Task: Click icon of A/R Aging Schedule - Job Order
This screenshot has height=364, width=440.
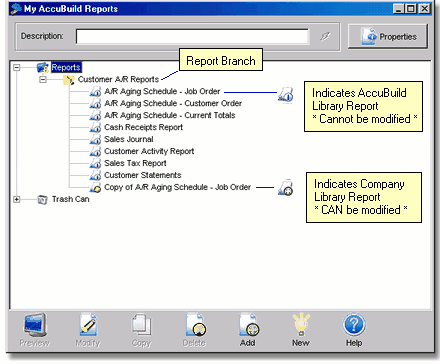Action: click(95, 91)
